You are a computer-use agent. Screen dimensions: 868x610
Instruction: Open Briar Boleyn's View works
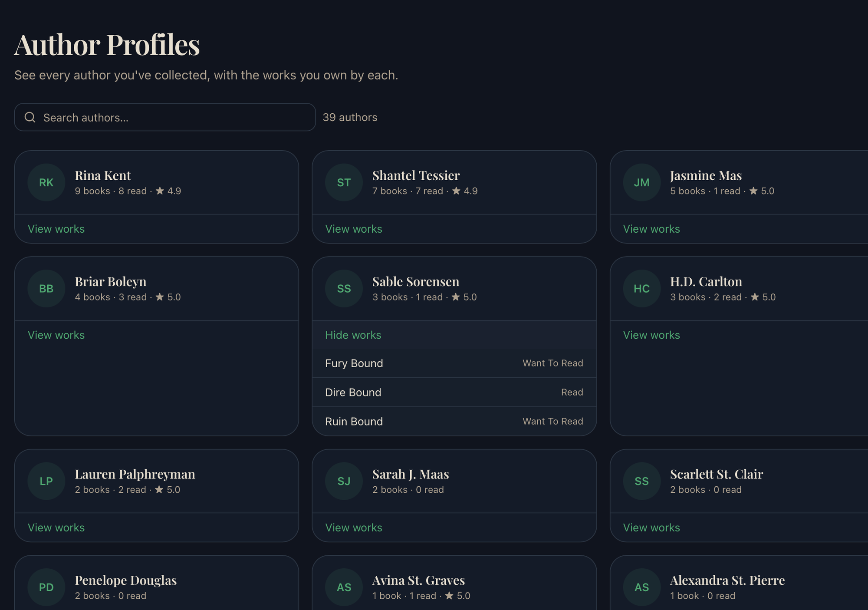56,335
